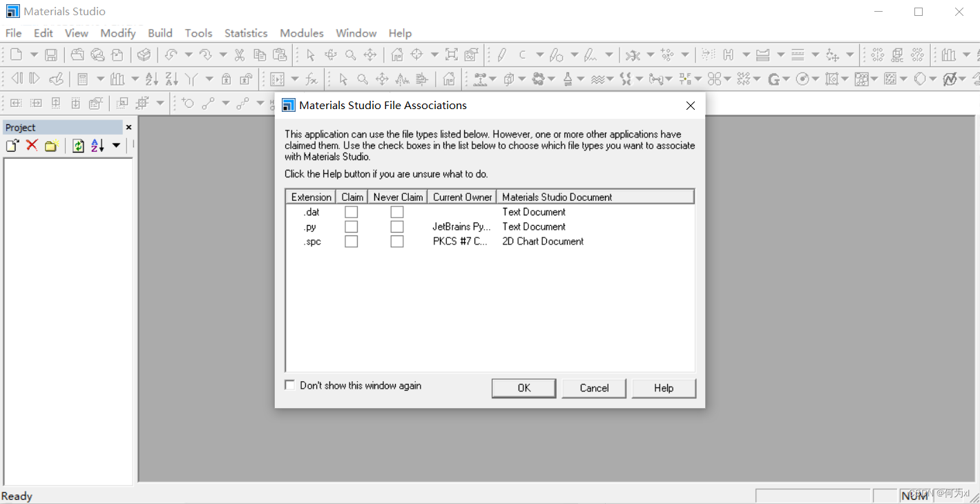Check the Never Claim box for .spc
The width and height of the screenshot is (980, 504).
[397, 242]
